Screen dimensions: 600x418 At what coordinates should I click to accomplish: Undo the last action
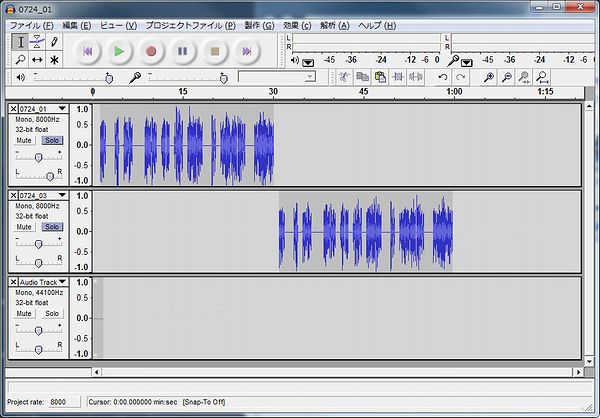[x=443, y=77]
